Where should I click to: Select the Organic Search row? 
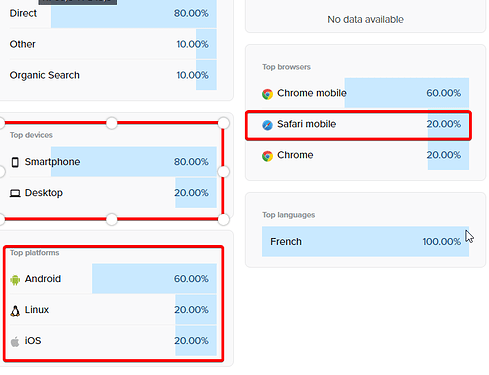click(113, 75)
